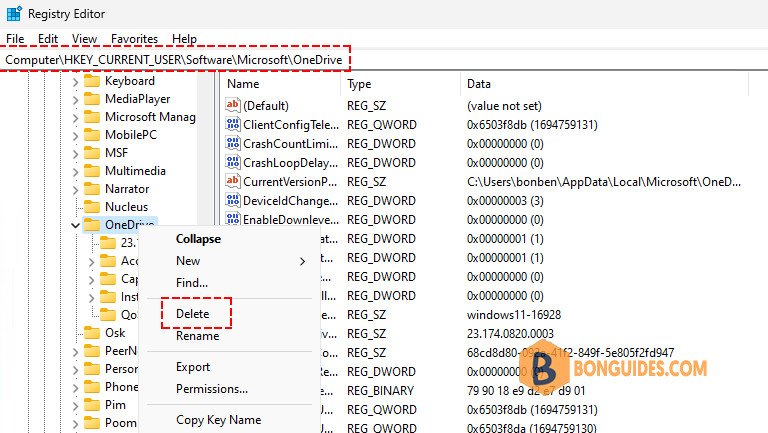Select the Pim folder icon

tap(92, 405)
